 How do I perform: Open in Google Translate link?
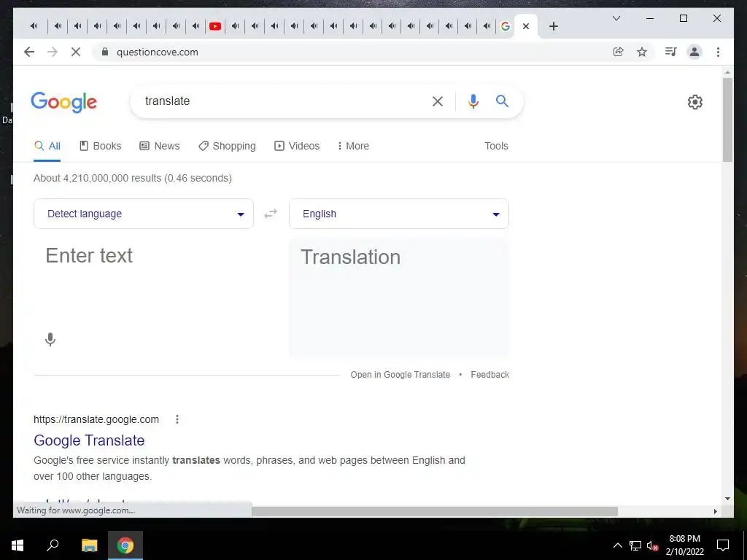pos(400,375)
